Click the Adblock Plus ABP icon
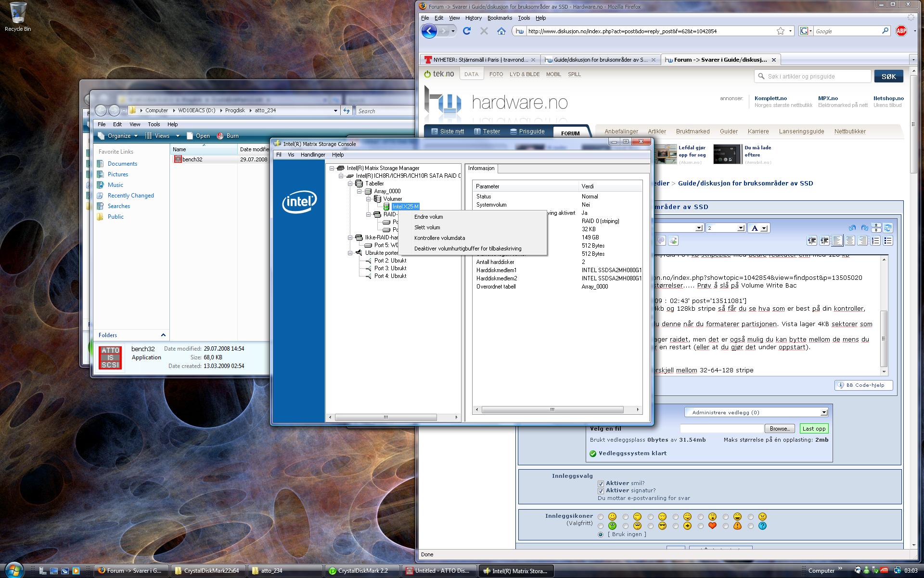This screenshot has height=578, width=924. coord(901,31)
